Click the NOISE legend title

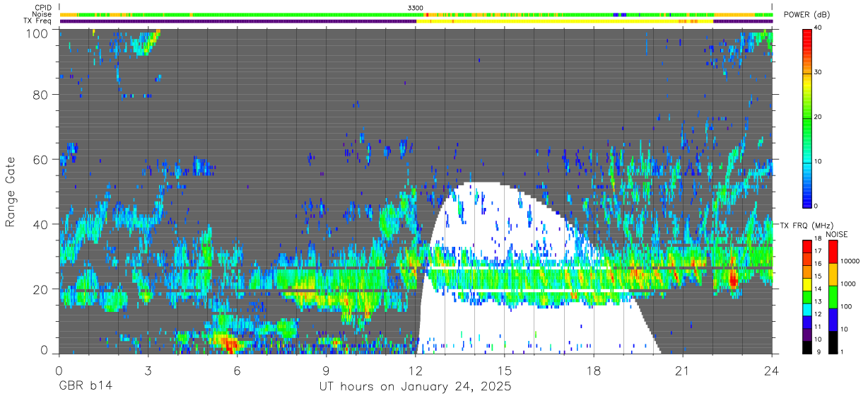tap(836, 234)
